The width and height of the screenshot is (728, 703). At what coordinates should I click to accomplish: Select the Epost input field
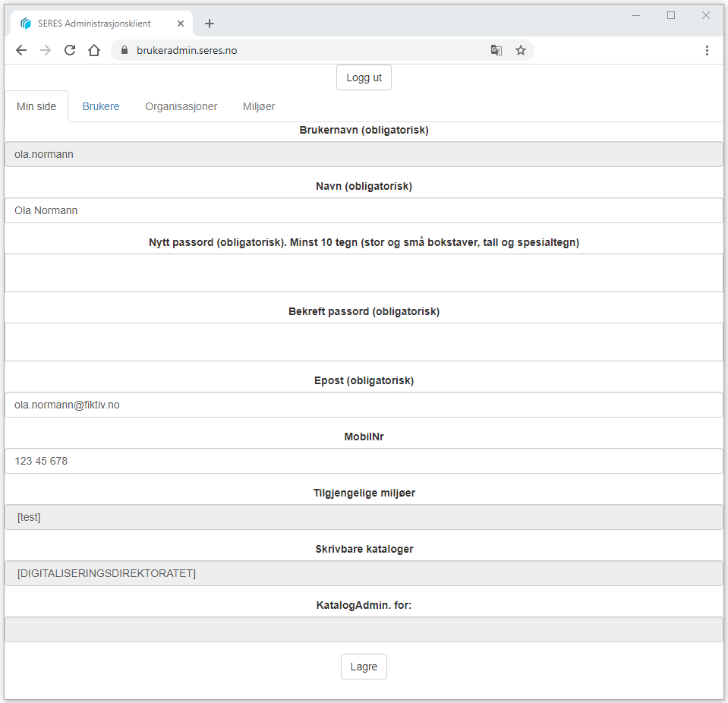point(364,405)
